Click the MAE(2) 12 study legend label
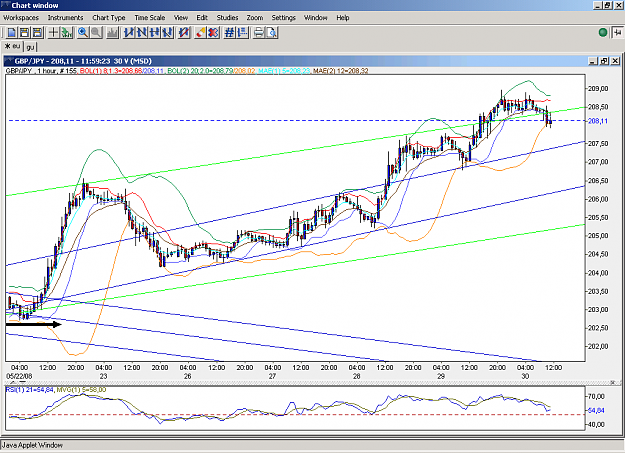Viewport: 625px width, 453px height. (x=340, y=71)
